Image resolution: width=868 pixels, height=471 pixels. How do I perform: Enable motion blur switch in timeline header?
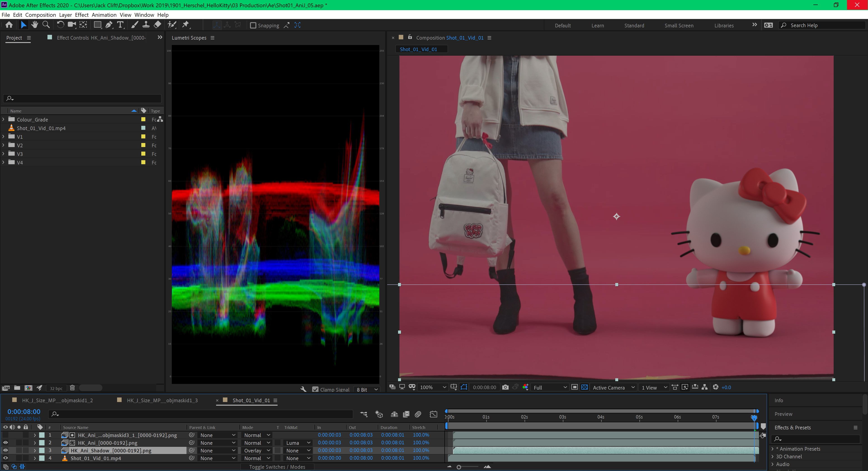418,414
